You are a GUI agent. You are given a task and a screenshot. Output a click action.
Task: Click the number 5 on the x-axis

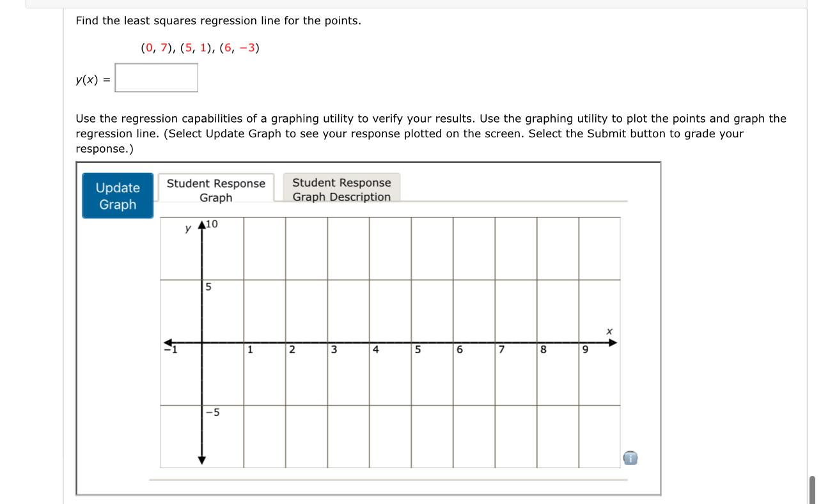pos(417,350)
